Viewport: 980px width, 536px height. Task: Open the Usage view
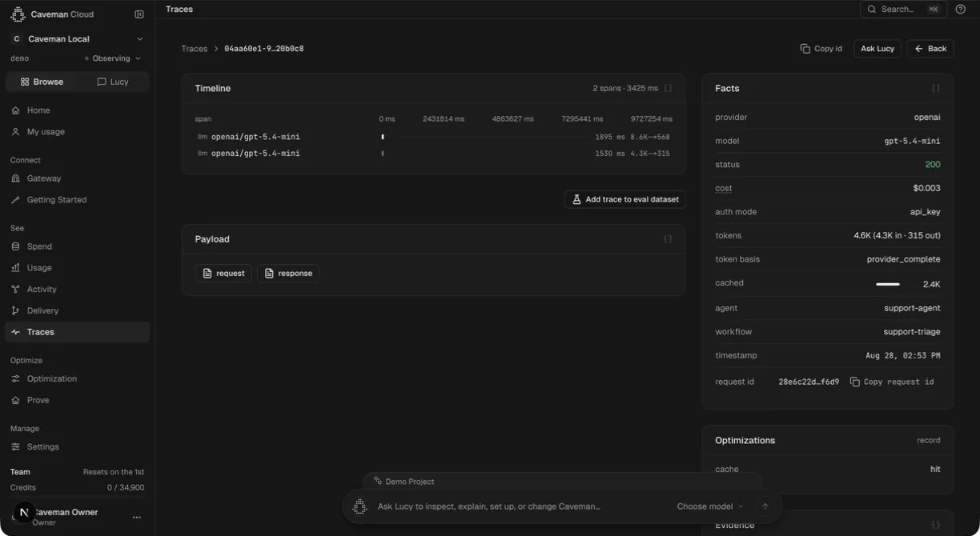click(x=78, y=268)
